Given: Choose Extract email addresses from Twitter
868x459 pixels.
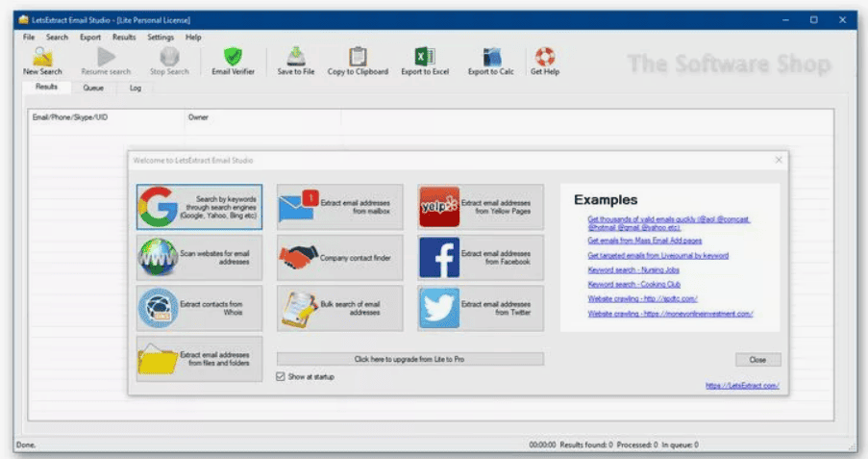Looking at the screenshot, I should tap(481, 308).
